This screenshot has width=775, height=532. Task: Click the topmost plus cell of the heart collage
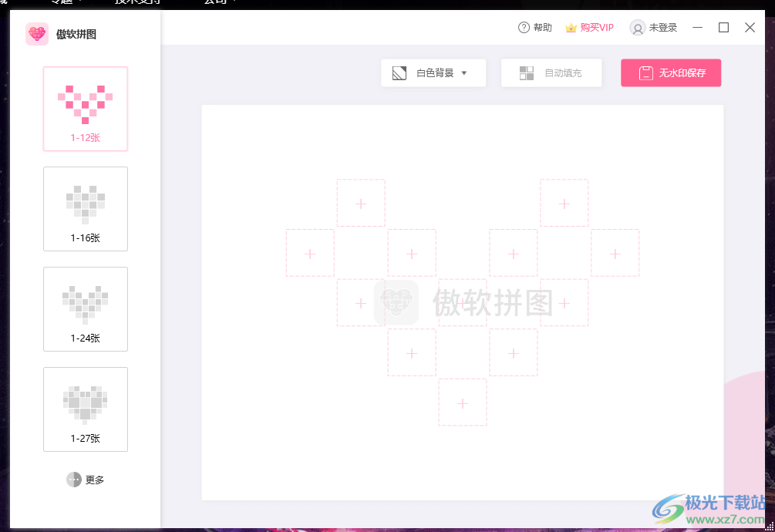(x=360, y=202)
